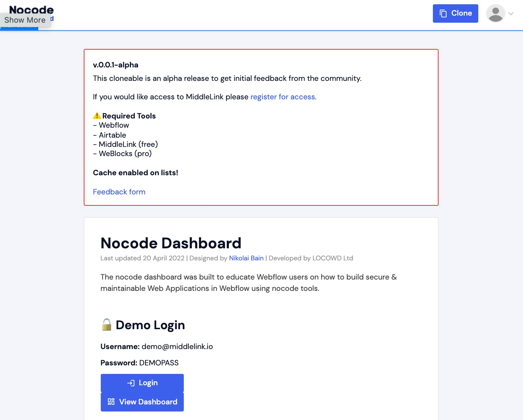Click the warning icon beside Required Tools
This screenshot has width=523, height=420.
97,116
